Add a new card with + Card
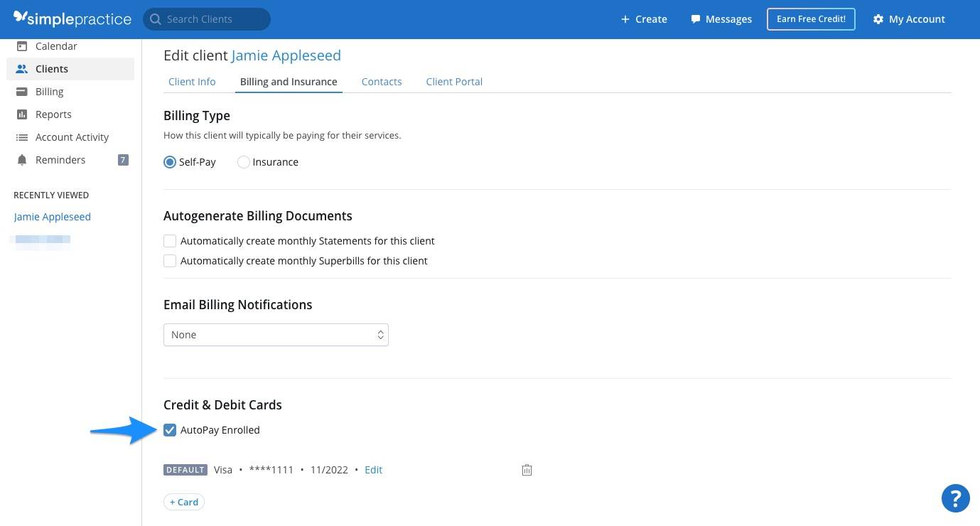 (183, 501)
